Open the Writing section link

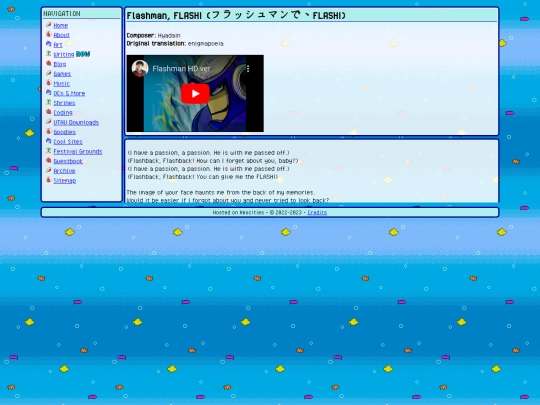coord(64,54)
